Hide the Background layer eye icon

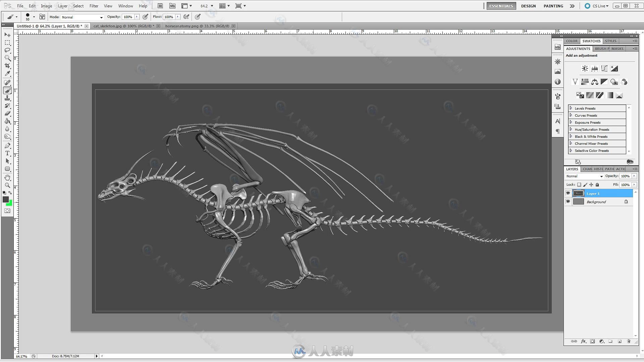click(568, 201)
